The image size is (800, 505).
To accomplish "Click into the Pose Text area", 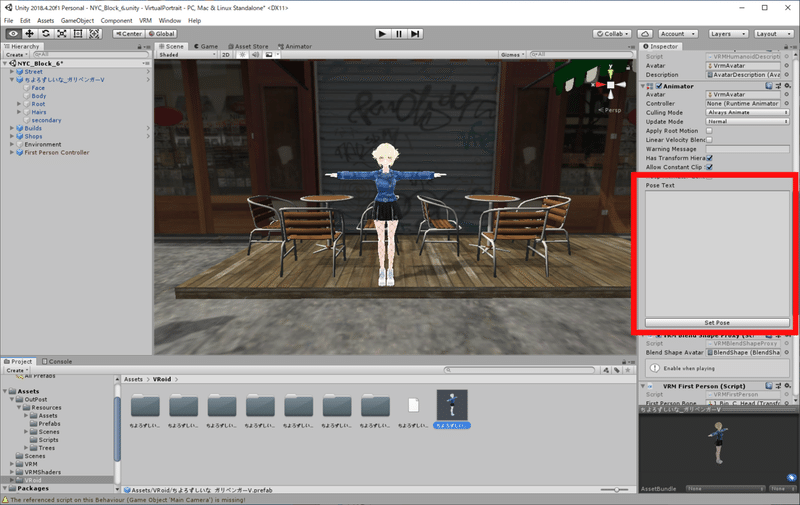I will [717, 254].
